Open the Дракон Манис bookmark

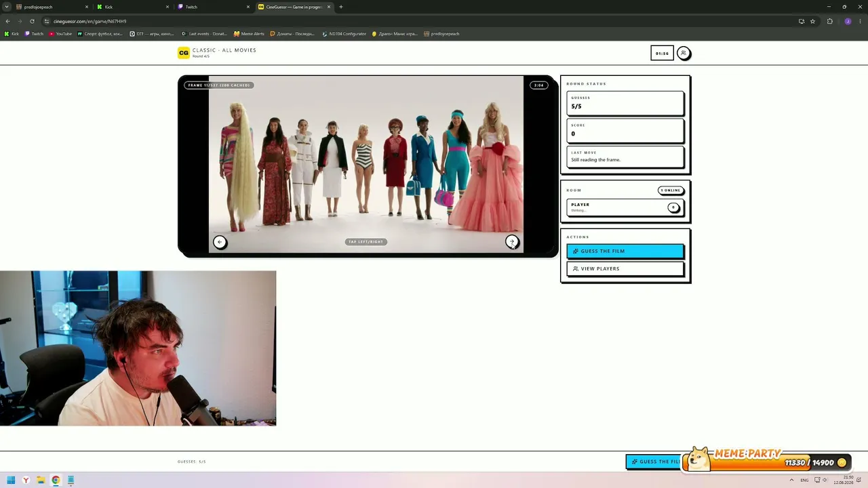[x=395, y=34]
